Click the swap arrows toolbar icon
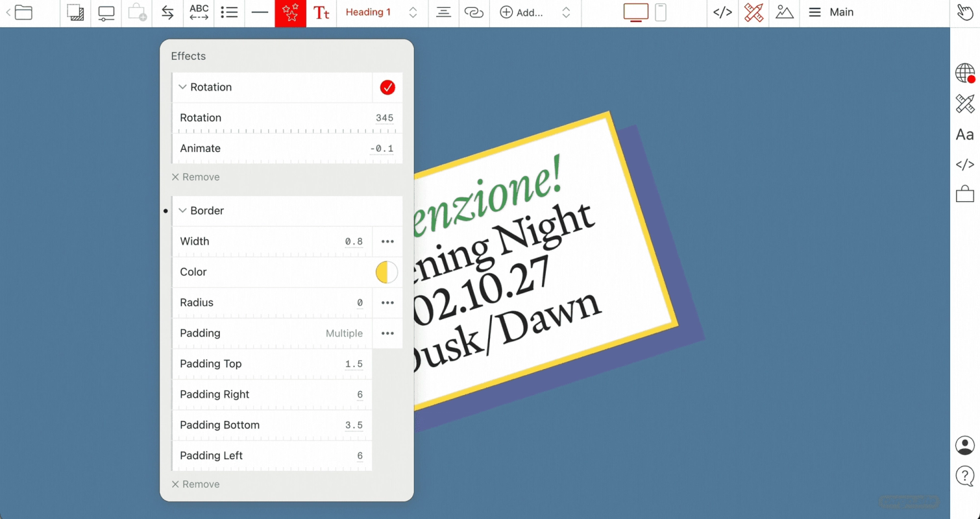980x519 pixels. [x=167, y=12]
